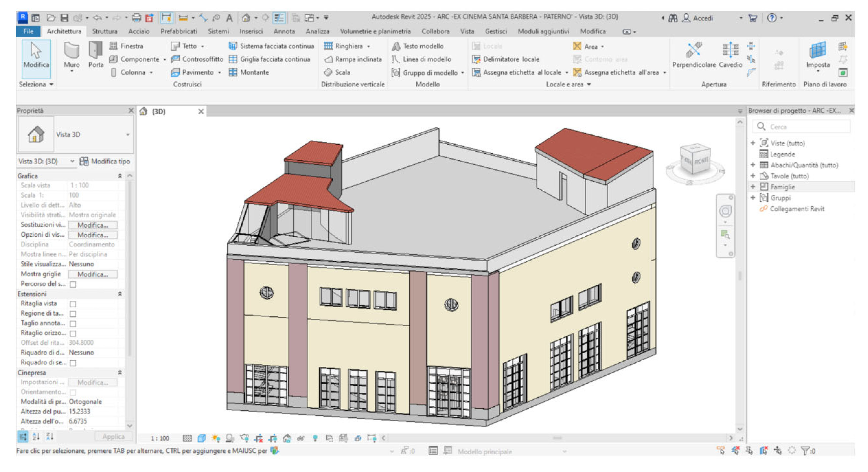Enable the Ritaglia vista checkbox
The image size is (868, 472).
point(73,304)
